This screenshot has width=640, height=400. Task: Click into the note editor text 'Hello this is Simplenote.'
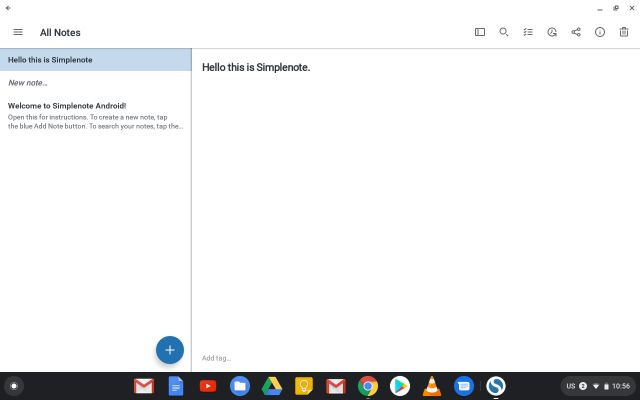coord(256,67)
